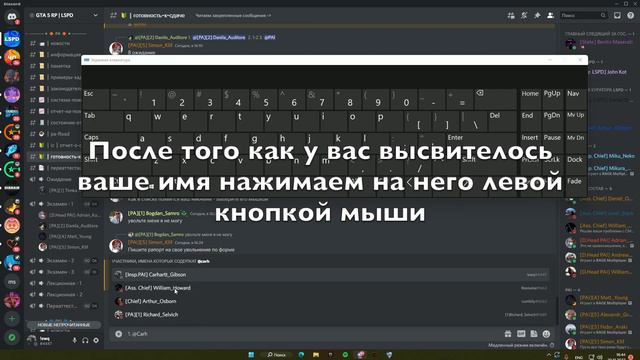Select mention suggestion [Chief] Arthur_Osborn
Screen dimensions: 640x360
click(331, 301)
